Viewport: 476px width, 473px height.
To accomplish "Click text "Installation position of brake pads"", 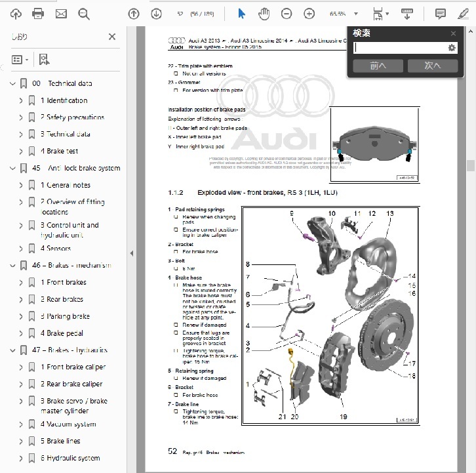I will coord(207,110).
